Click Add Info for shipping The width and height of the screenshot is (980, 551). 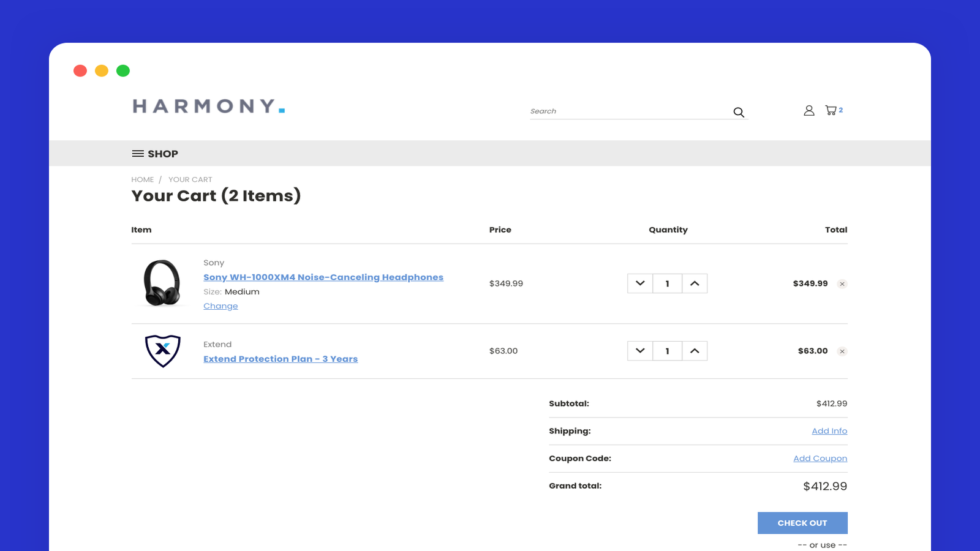tap(829, 431)
